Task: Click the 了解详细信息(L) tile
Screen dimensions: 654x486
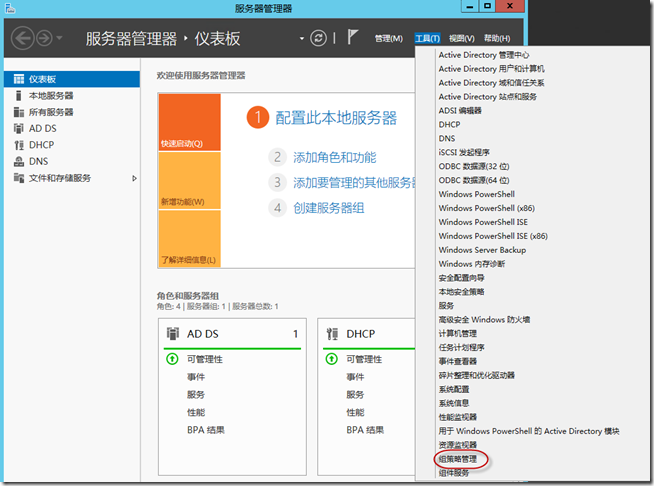Action: click(189, 239)
